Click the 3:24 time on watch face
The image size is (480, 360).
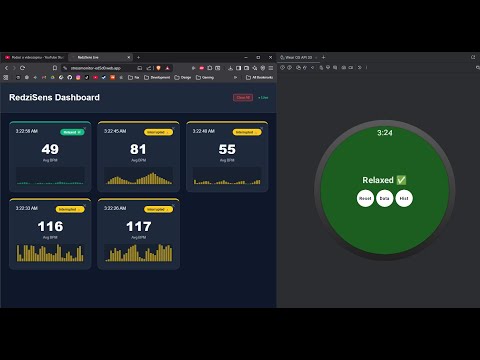pos(385,133)
